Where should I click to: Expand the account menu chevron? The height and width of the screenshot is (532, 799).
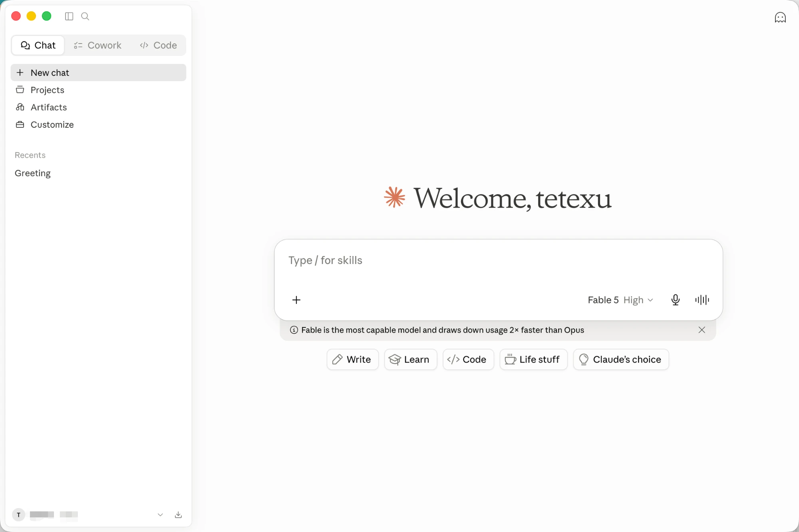point(160,515)
